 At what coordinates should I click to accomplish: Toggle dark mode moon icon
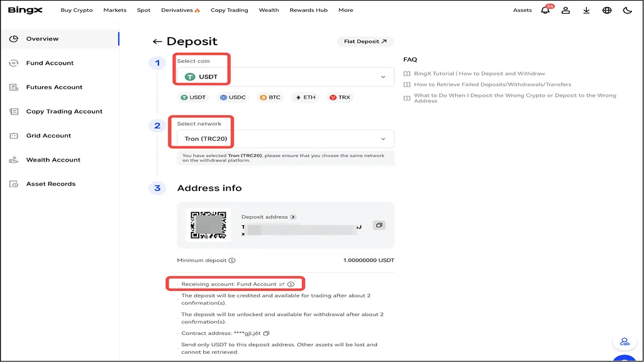coord(627,11)
